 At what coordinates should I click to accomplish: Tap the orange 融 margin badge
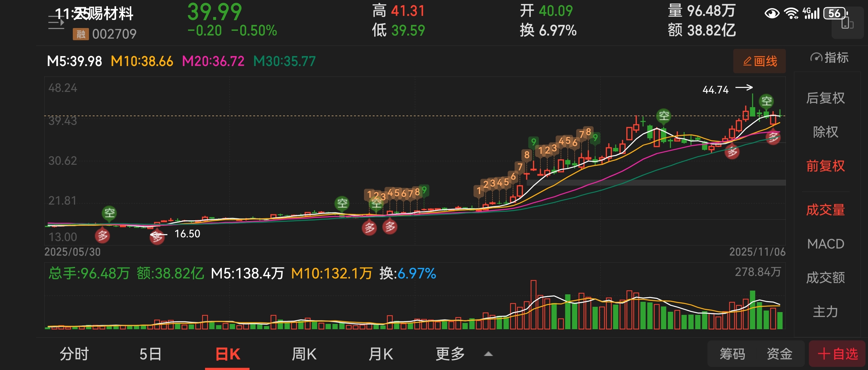(81, 34)
